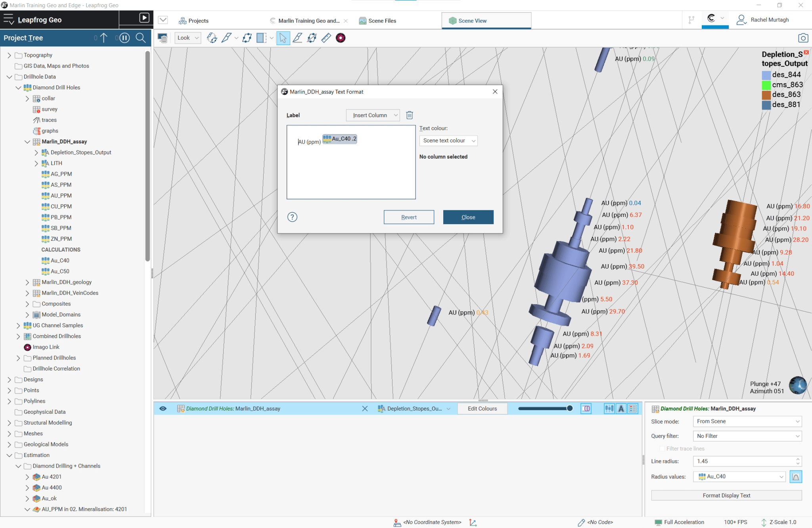Expand the collar table node
The width and height of the screenshot is (812, 528).
click(27, 98)
